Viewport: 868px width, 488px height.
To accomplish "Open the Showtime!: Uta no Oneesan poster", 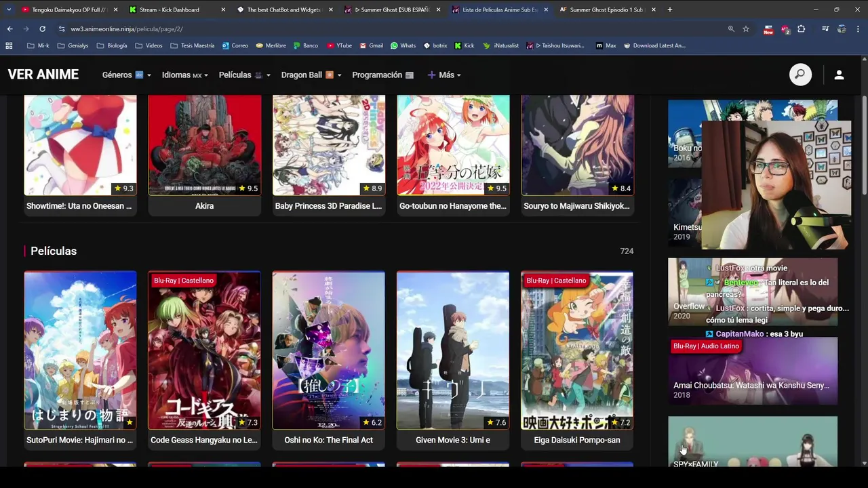I will point(80,145).
